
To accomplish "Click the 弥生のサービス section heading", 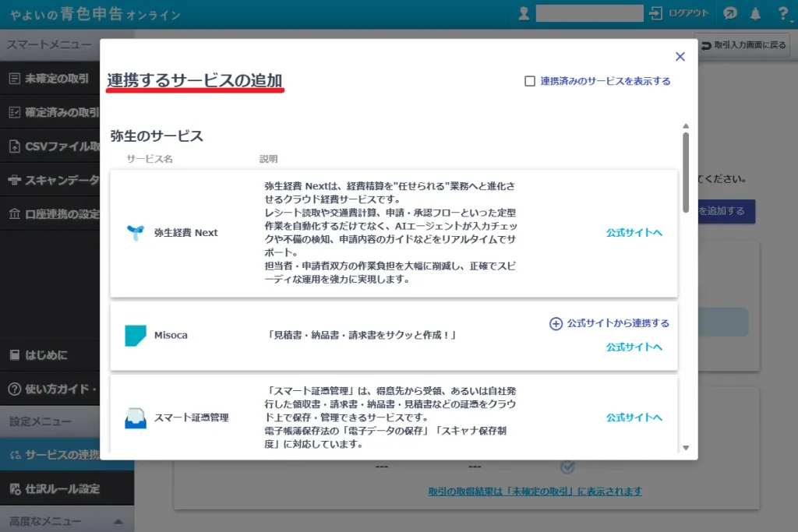I will click(157, 136).
